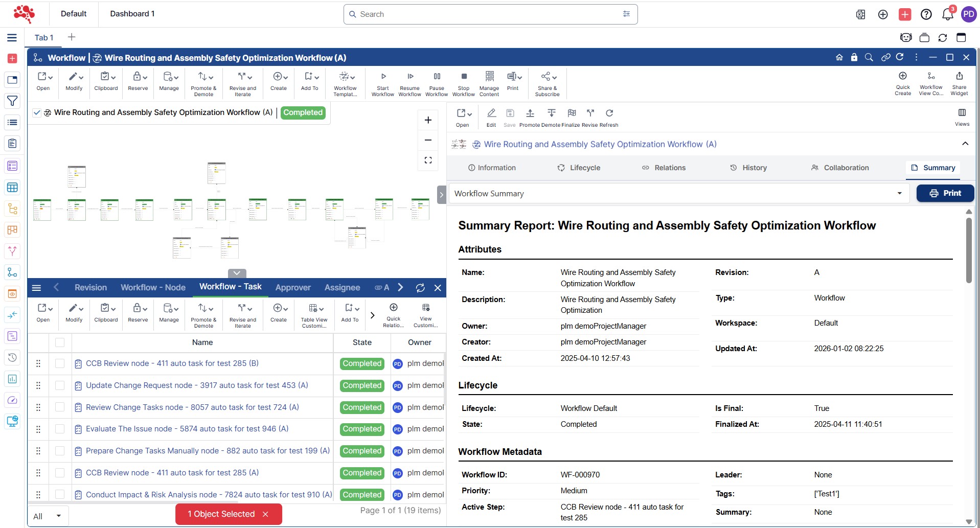Click the Print summary button
980x528 pixels.
pos(945,193)
